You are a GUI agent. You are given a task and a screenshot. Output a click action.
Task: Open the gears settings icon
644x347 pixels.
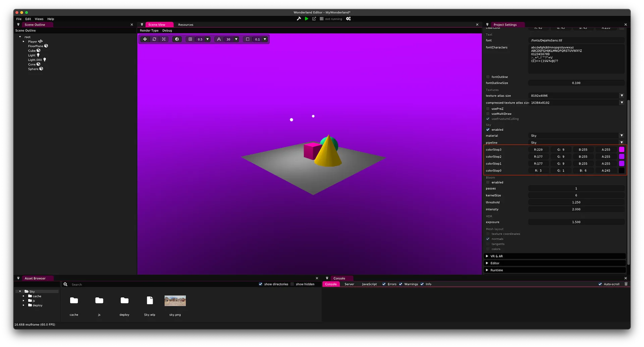point(348,19)
